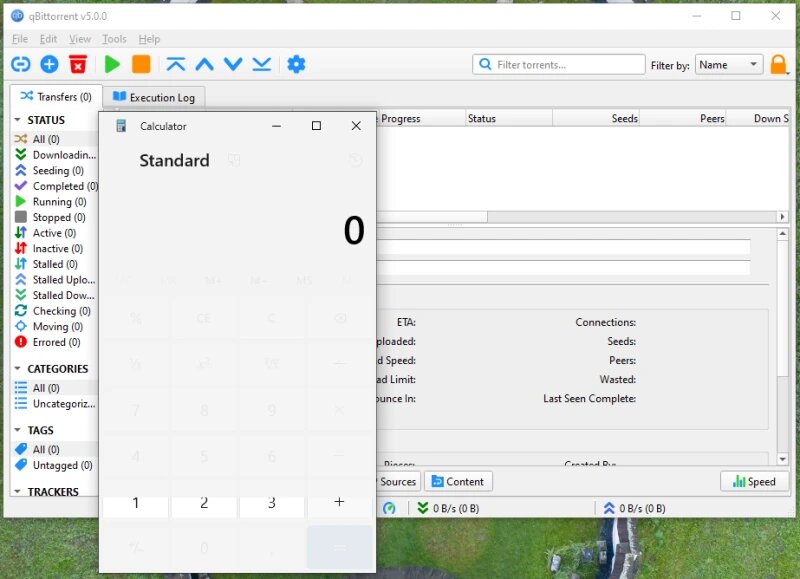Select Uncategorized category filter
Screen dimensions: 800x579
click(55, 404)
